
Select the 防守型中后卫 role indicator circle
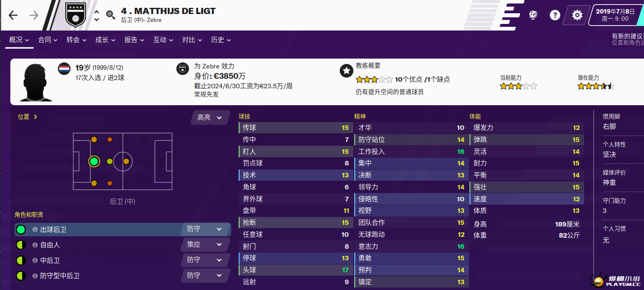coord(21,276)
